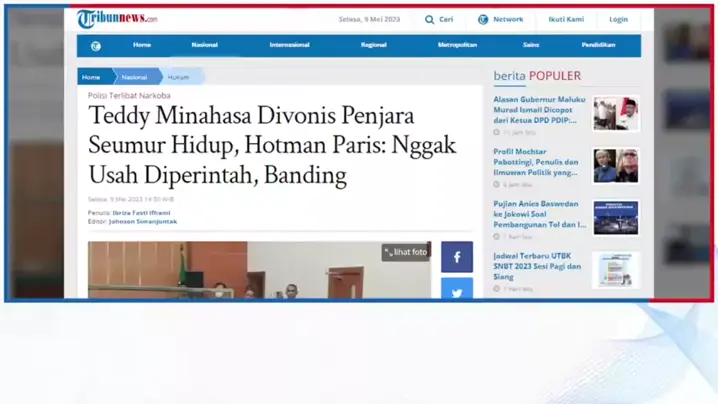718x404 pixels.
Task: Click the expand icon on lihat foto
Action: [x=388, y=252]
